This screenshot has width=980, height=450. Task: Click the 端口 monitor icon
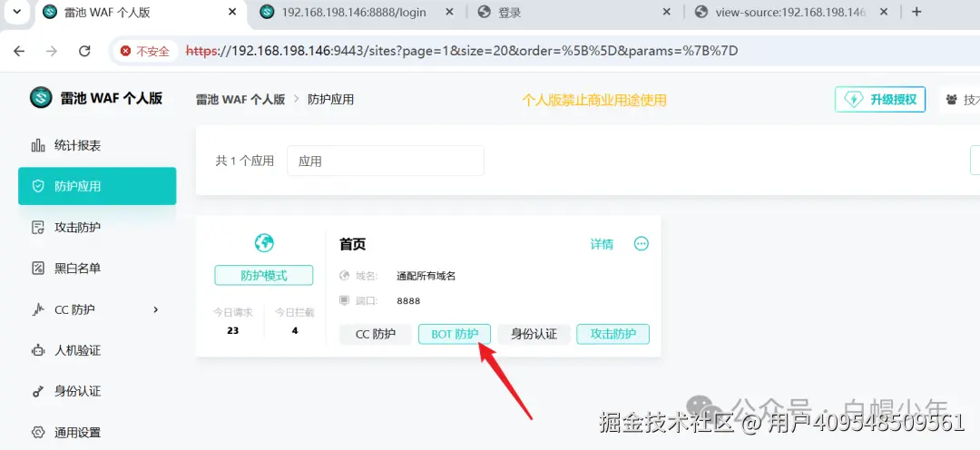click(x=345, y=300)
